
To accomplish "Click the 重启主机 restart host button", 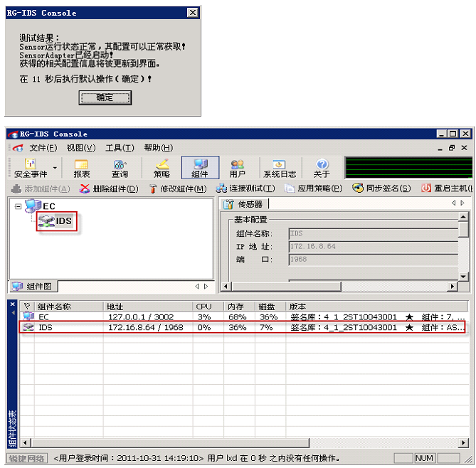I will click(446, 188).
